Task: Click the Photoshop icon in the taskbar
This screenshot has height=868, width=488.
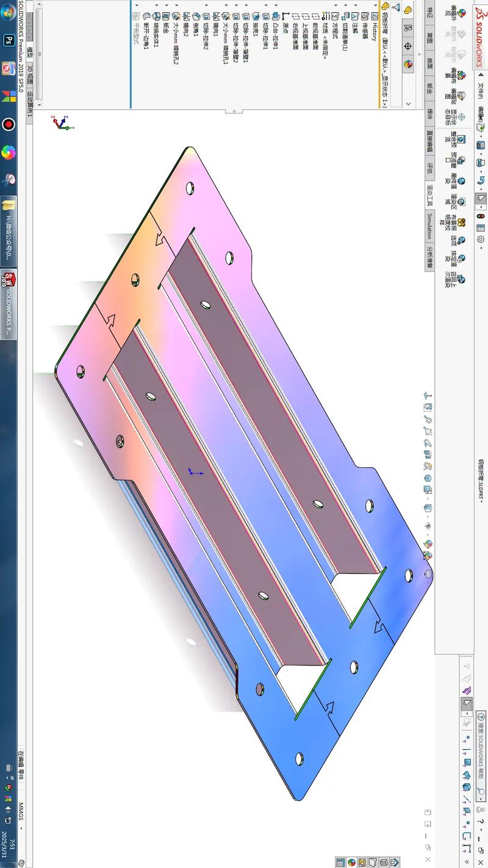Action: pyautogui.click(x=9, y=41)
